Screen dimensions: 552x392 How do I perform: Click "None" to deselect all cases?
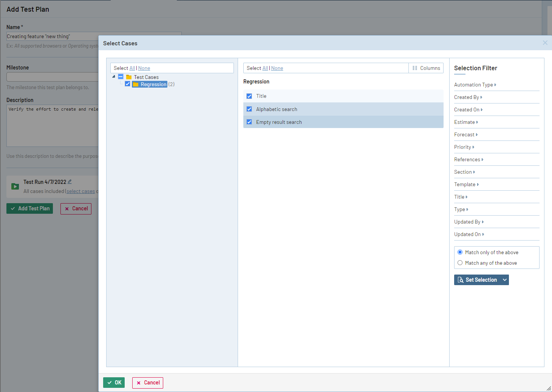(x=277, y=68)
